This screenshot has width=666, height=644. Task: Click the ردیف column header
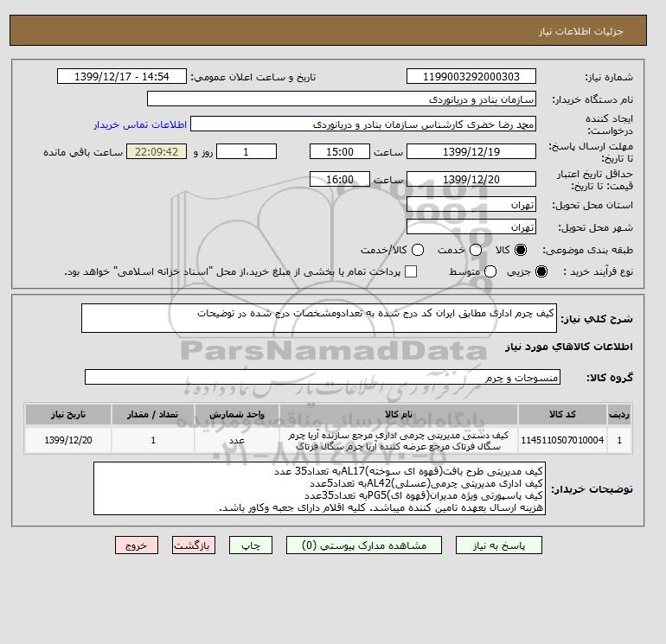(x=619, y=414)
